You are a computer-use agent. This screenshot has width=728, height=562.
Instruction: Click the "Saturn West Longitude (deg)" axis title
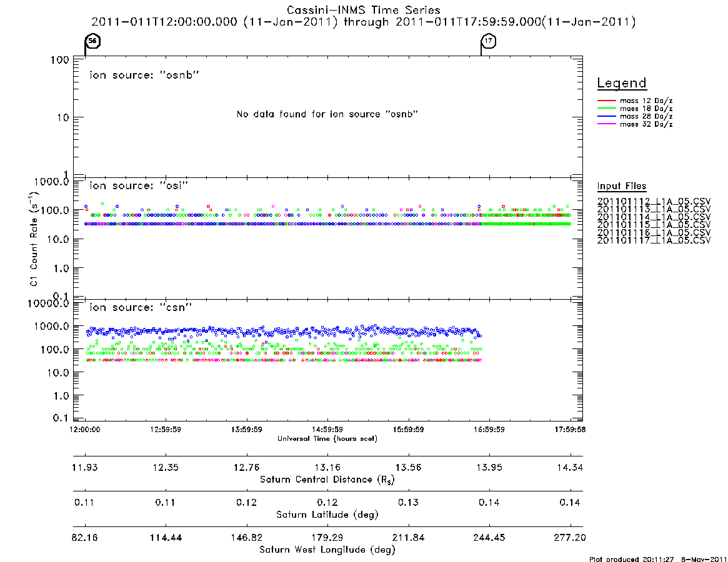point(327,550)
